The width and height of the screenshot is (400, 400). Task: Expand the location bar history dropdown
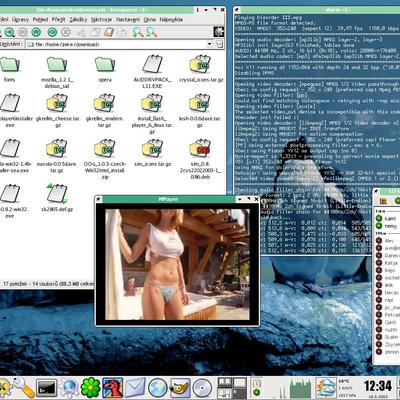point(210,44)
